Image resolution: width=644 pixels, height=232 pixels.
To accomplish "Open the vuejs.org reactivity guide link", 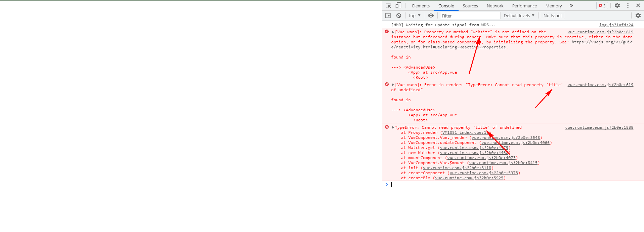I will tap(512, 45).
